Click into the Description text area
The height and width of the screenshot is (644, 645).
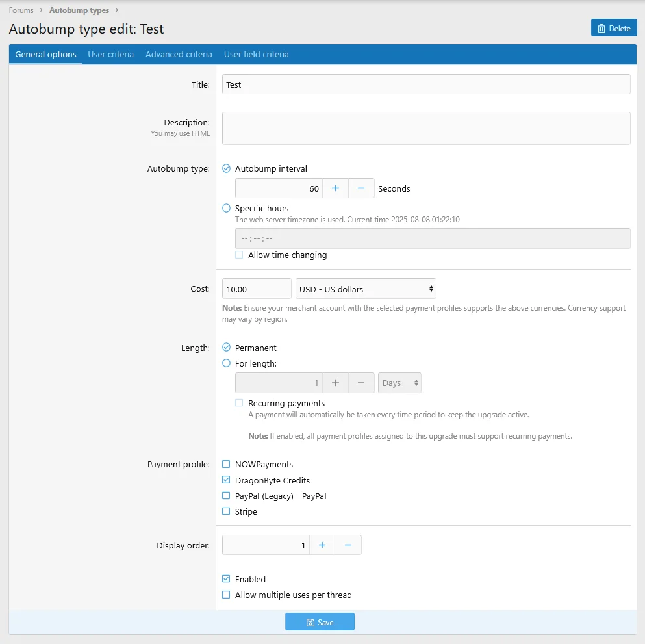425,129
